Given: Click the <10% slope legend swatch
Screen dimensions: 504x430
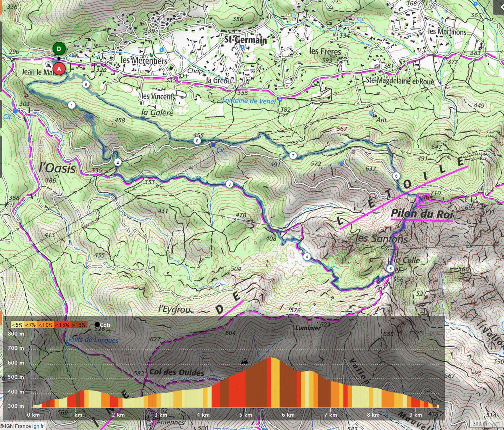Looking at the screenshot, I should pyautogui.click(x=45, y=325).
